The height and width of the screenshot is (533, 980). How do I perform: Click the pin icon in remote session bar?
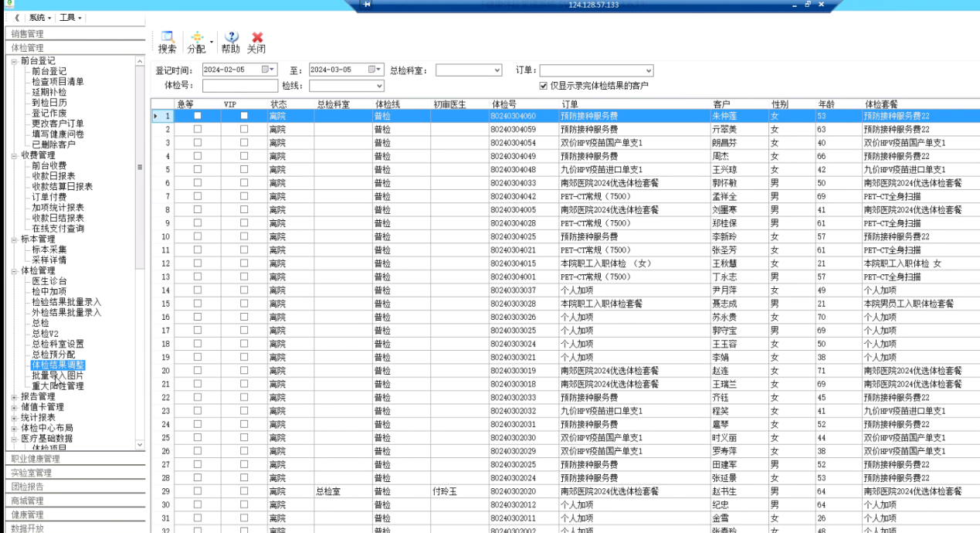coord(366,5)
